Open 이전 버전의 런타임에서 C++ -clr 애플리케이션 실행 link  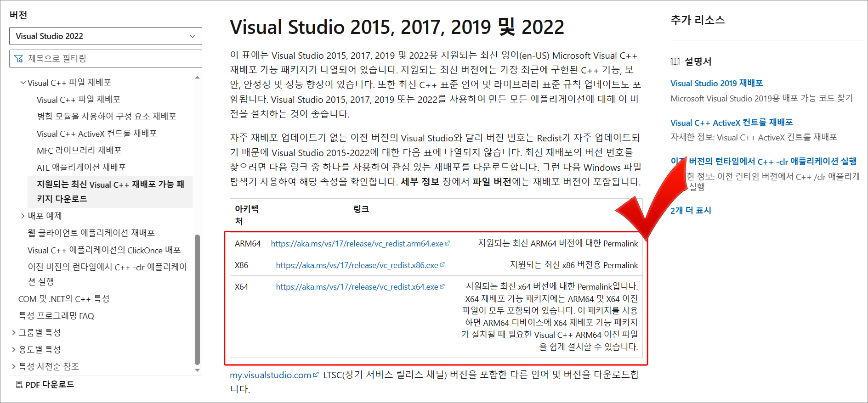click(x=764, y=162)
